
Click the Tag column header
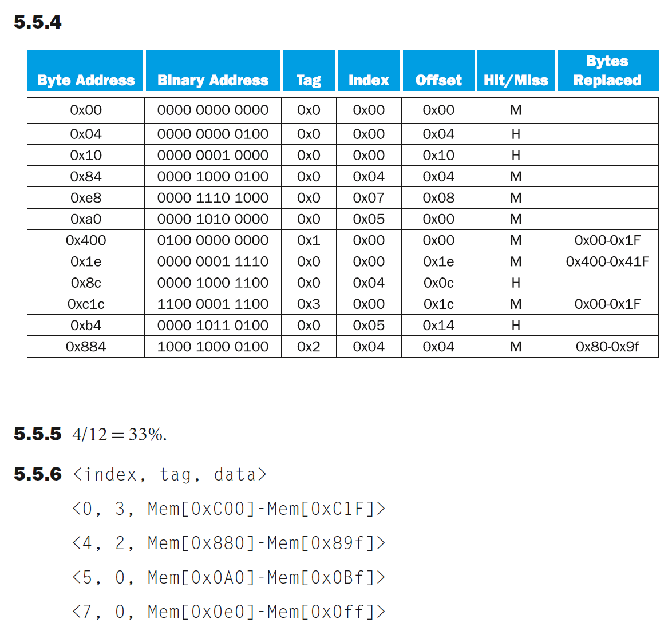(x=309, y=80)
